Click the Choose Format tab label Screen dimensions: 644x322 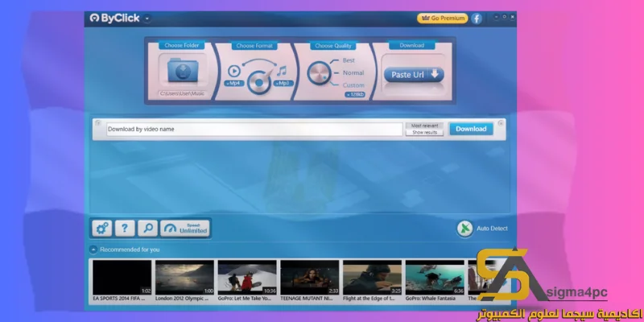pos(254,46)
